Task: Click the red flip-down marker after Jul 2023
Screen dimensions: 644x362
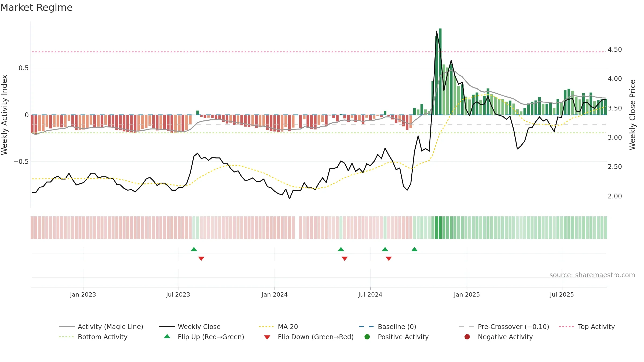Action: point(201,258)
